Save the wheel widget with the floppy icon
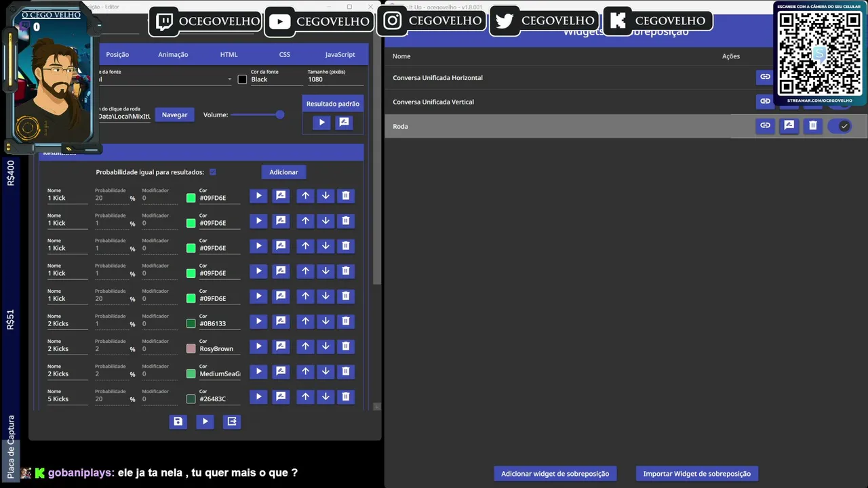This screenshot has height=488, width=868. coord(178,422)
